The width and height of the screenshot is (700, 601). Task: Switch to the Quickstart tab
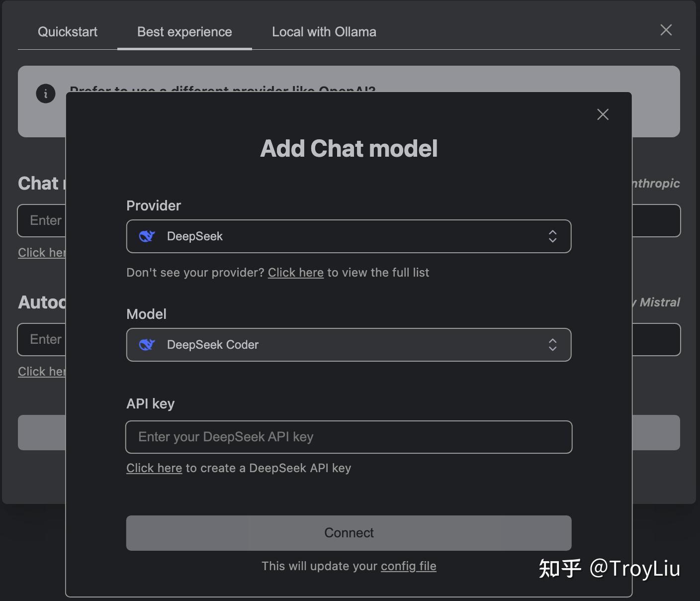pyautogui.click(x=68, y=32)
